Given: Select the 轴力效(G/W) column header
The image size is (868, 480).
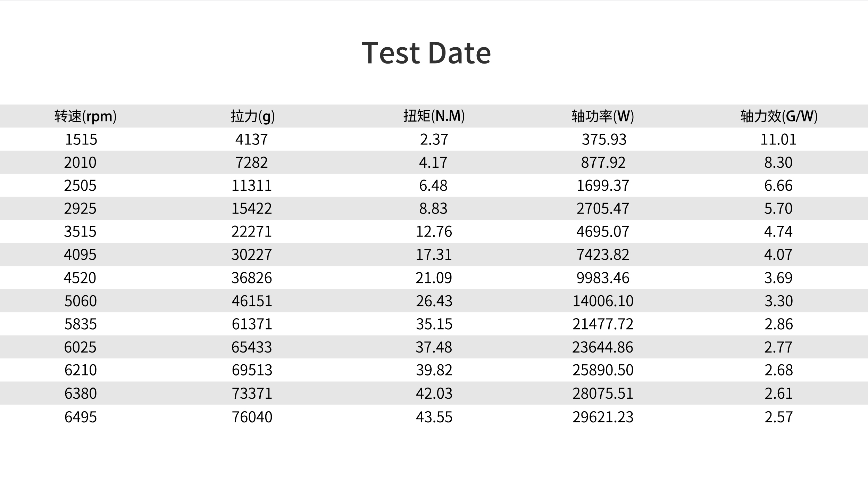Looking at the screenshot, I should pos(779,116).
